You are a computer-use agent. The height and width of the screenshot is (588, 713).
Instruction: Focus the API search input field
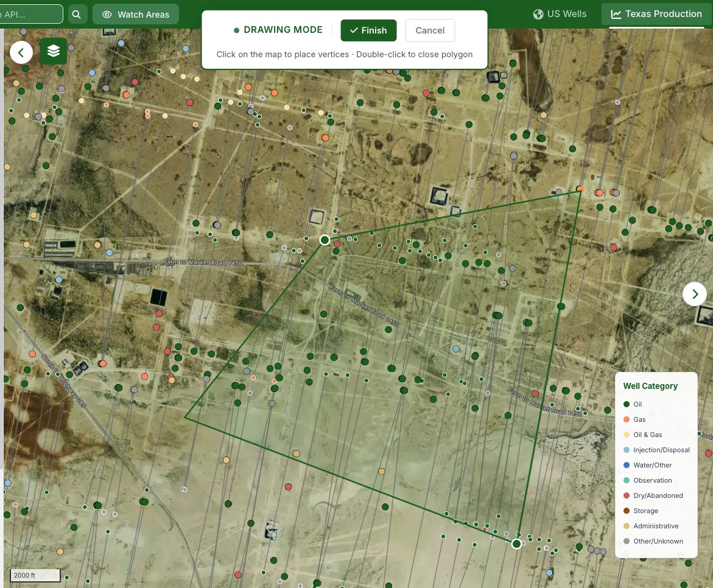click(30, 14)
